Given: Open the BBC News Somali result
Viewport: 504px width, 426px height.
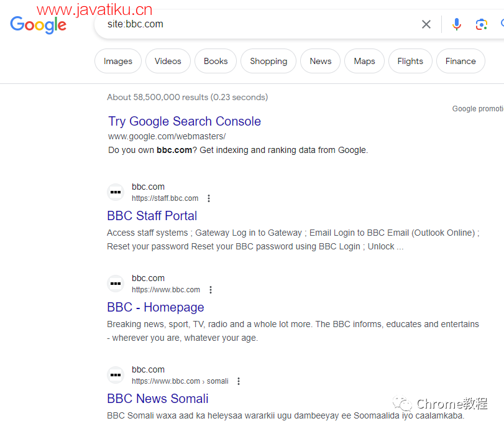Looking at the screenshot, I should (158, 399).
